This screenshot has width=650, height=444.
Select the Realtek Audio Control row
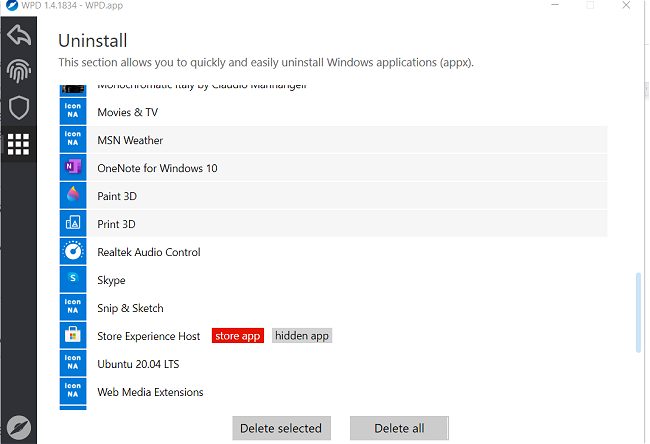point(333,252)
